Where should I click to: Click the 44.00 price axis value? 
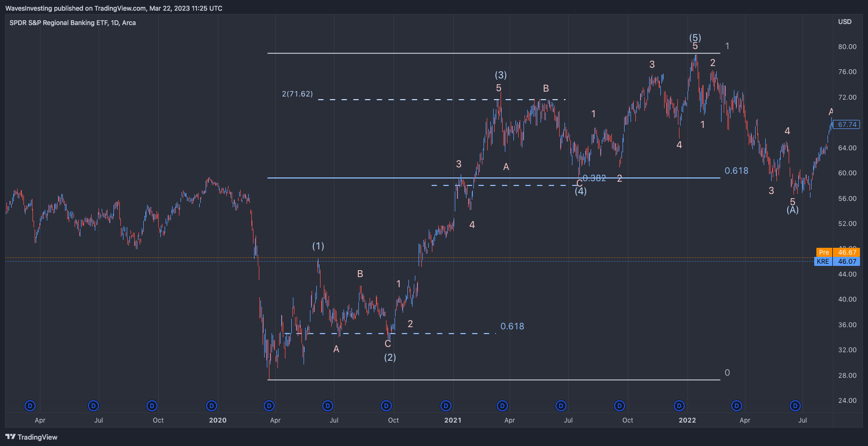pos(847,274)
